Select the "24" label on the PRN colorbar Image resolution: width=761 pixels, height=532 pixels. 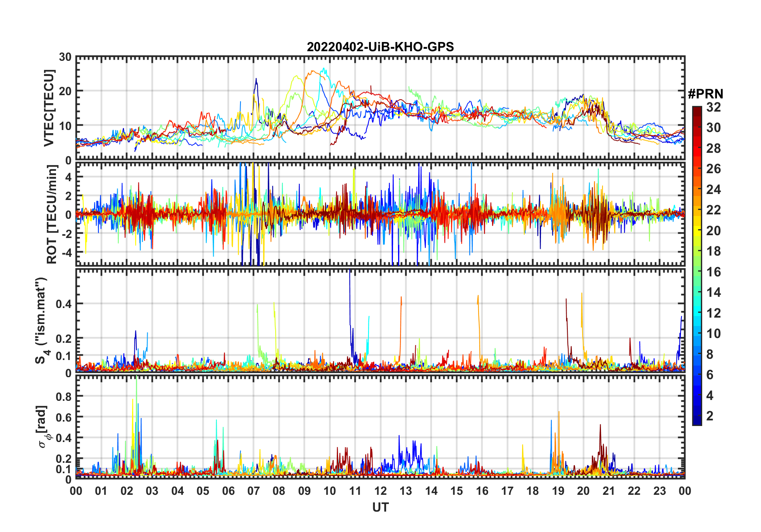point(713,190)
